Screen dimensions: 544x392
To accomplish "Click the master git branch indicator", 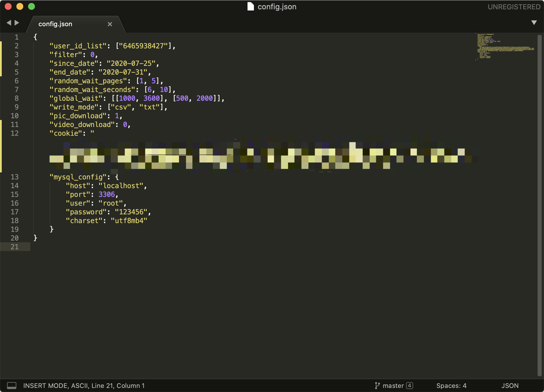I will [393, 386].
